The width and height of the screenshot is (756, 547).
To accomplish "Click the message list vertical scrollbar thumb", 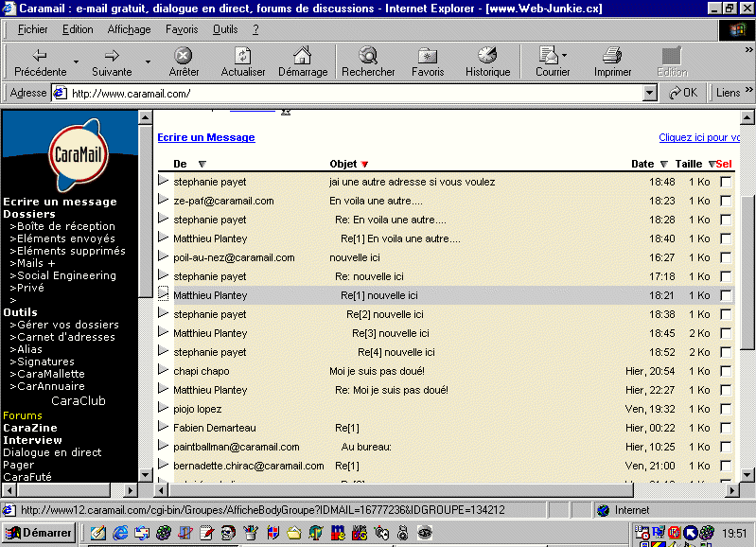I will [747, 273].
